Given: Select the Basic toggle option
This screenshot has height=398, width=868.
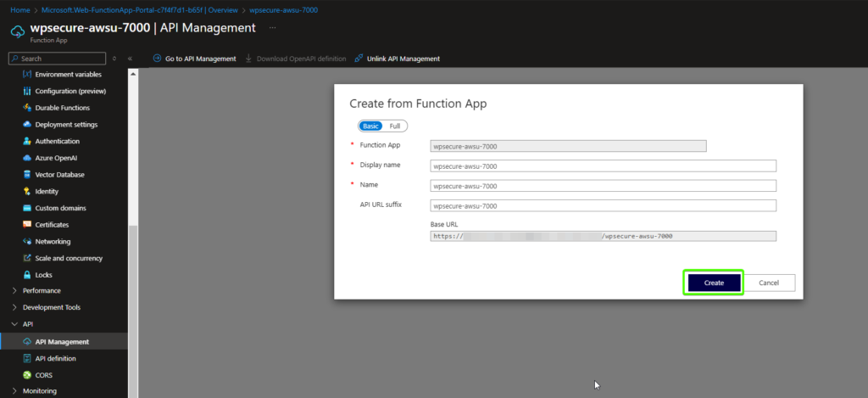Looking at the screenshot, I should pyautogui.click(x=370, y=126).
